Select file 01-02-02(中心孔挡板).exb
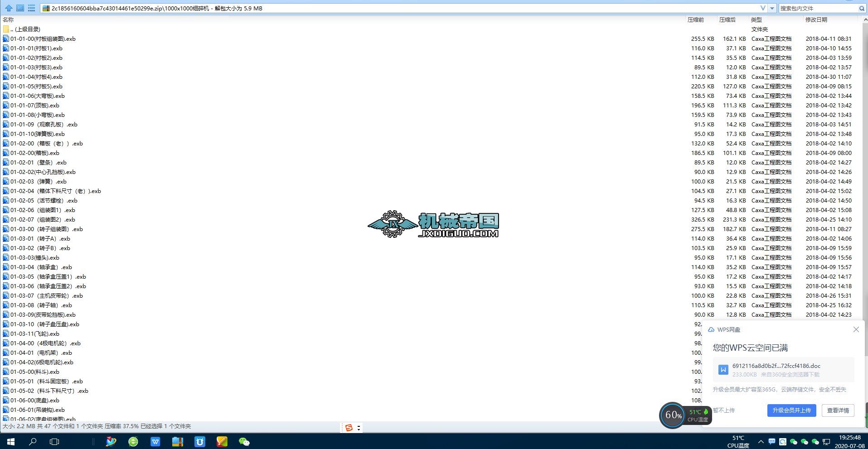868x449 pixels. coord(43,172)
